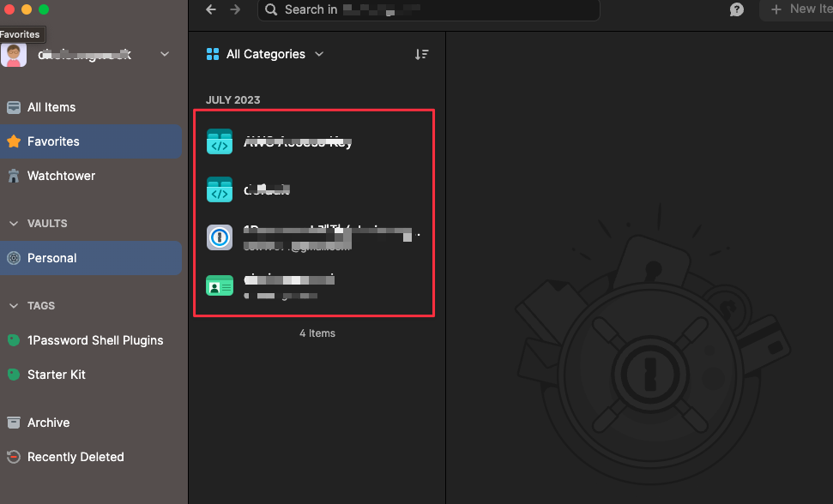Click the 1Password Shell Plugins tag icon
This screenshot has height=504, width=833.
(x=14, y=340)
